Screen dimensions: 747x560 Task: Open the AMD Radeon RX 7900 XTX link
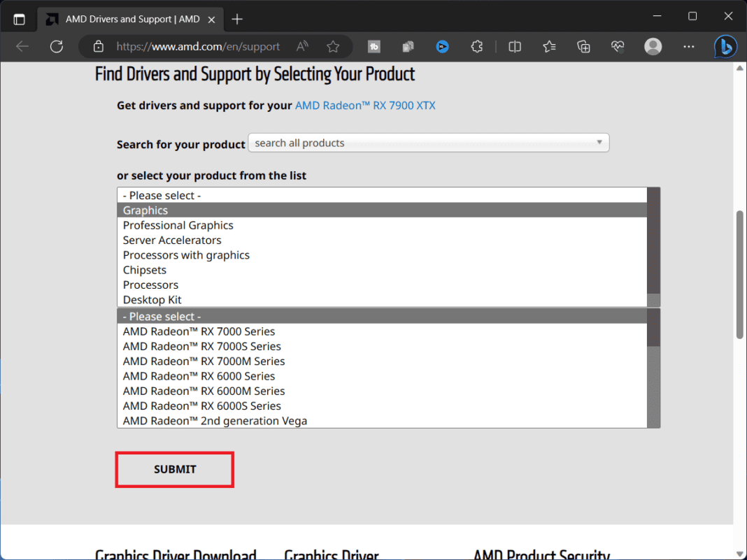365,105
